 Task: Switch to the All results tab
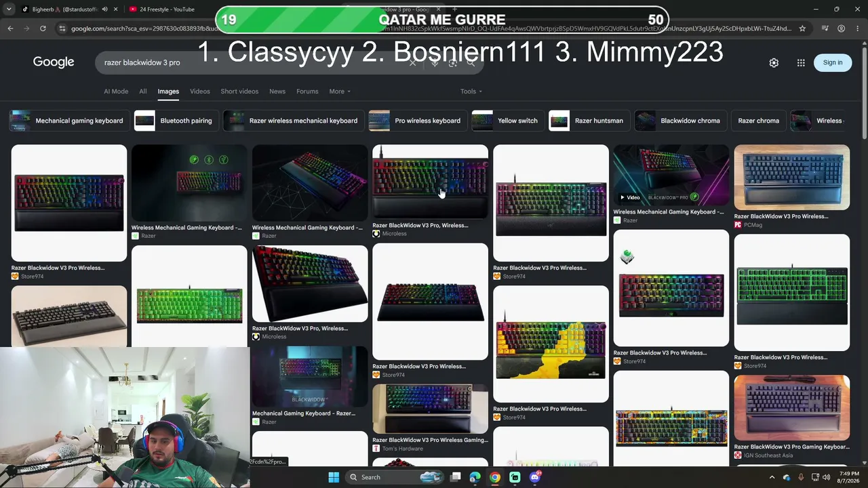143,91
